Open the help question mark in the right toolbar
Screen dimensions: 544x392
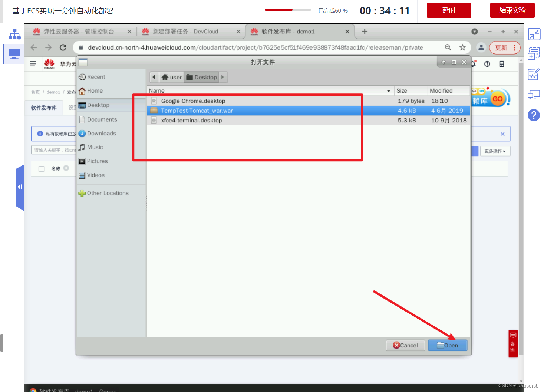[x=534, y=115]
